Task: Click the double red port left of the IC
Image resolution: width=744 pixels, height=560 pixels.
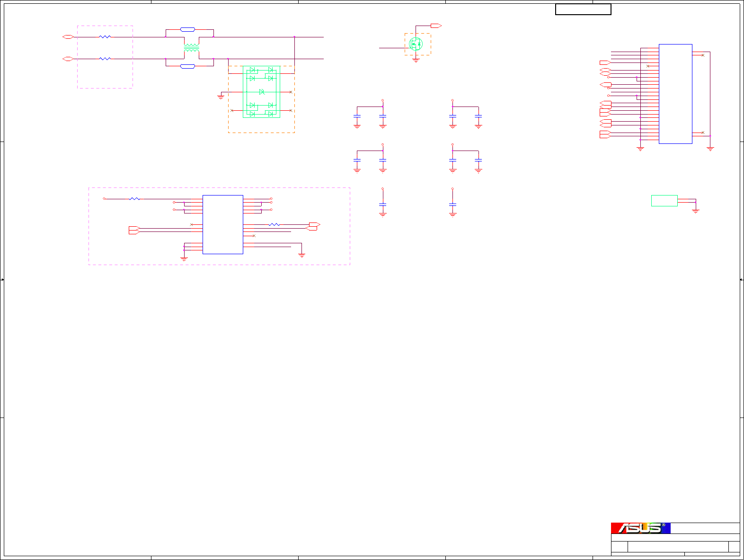Action: click(134, 230)
